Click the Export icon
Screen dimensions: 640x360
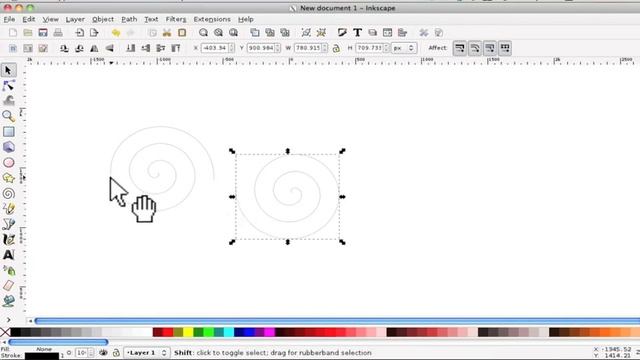coord(94,33)
